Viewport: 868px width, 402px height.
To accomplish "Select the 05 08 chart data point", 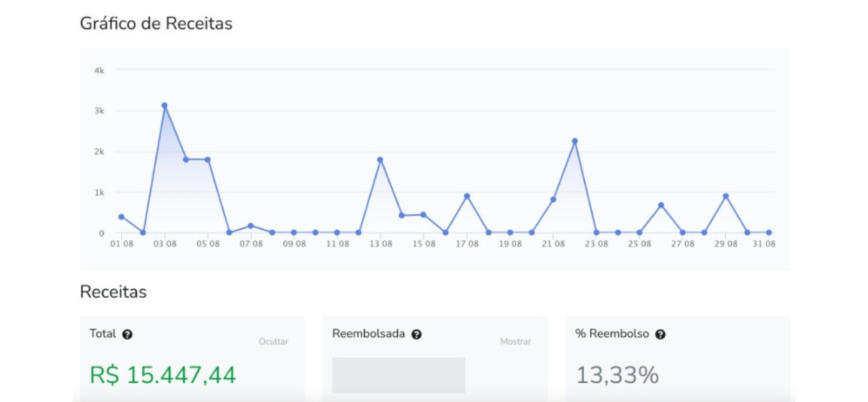I will (208, 160).
